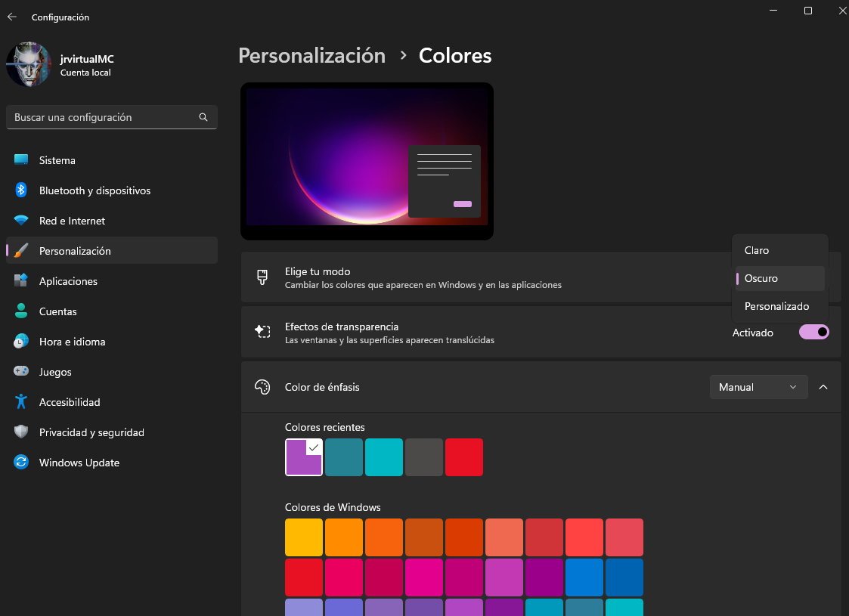Pick Personalizado in the mode menu
The height and width of the screenshot is (616, 849).
pos(779,306)
